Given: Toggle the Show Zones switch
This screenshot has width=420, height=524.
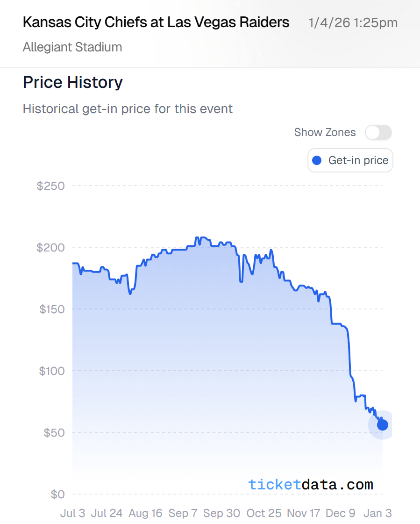Looking at the screenshot, I should [378, 132].
